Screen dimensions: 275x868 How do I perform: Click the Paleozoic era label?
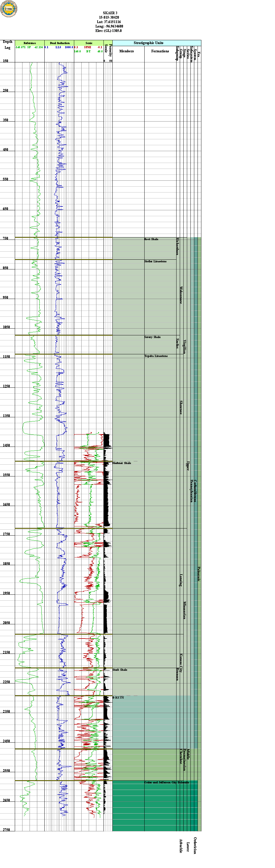pos(199,573)
